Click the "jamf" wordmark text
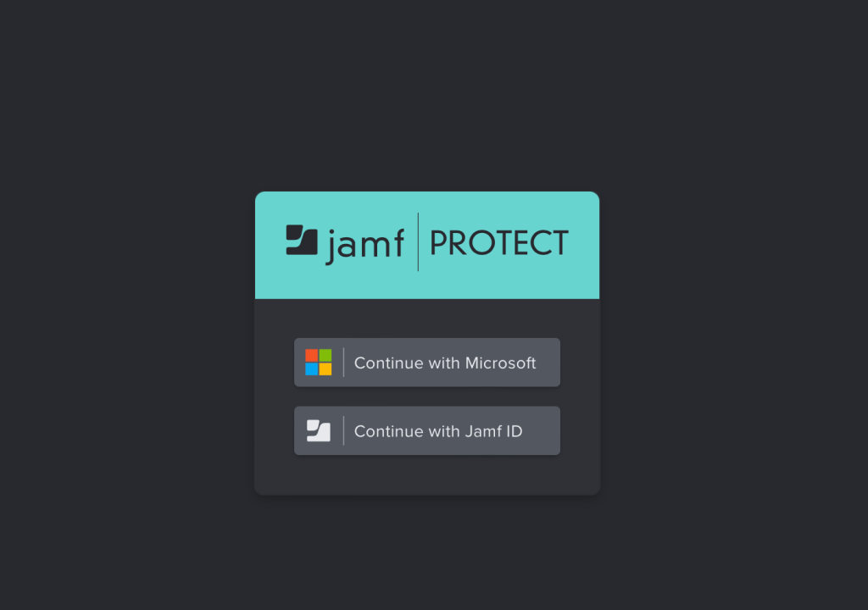Image resolution: width=868 pixels, height=610 pixels. tap(364, 246)
